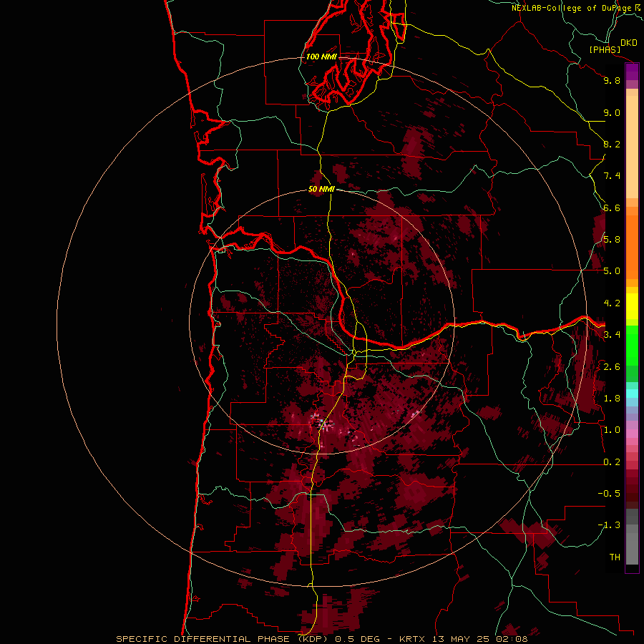Click the 8.2 scale value
644x644 pixels.
pos(612,144)
